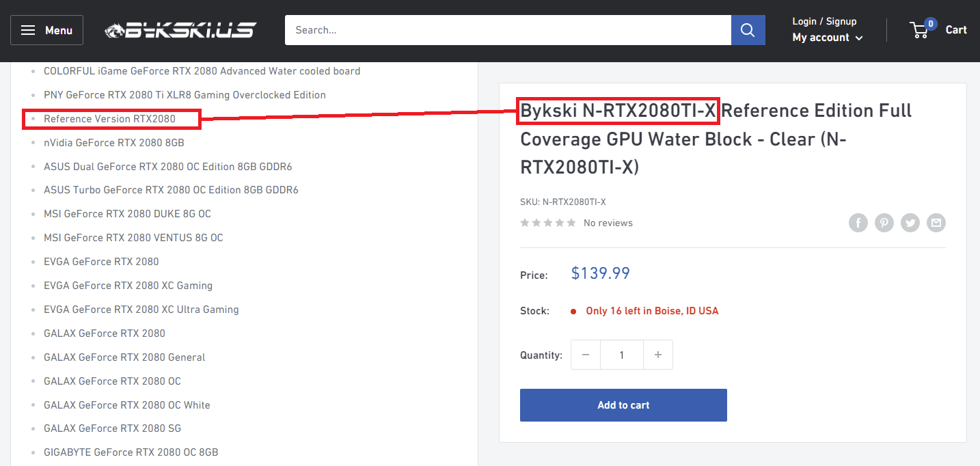Image resolution: width=980 pixels, height=466 pixels.
Task: Click the product title heading
Action: (716, 139)
